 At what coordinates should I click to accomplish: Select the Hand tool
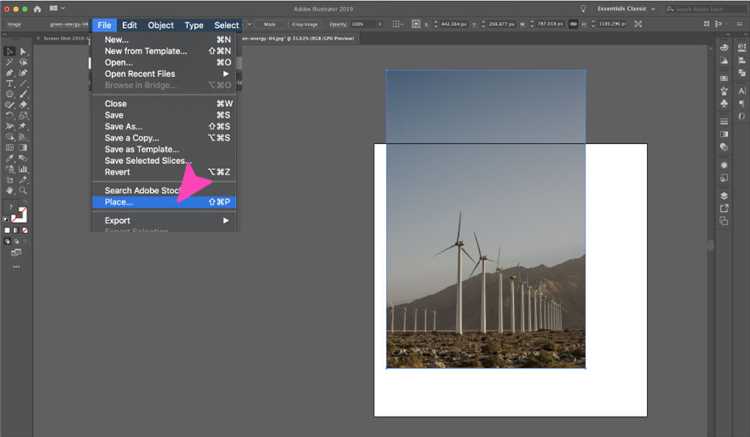point(10,190)
